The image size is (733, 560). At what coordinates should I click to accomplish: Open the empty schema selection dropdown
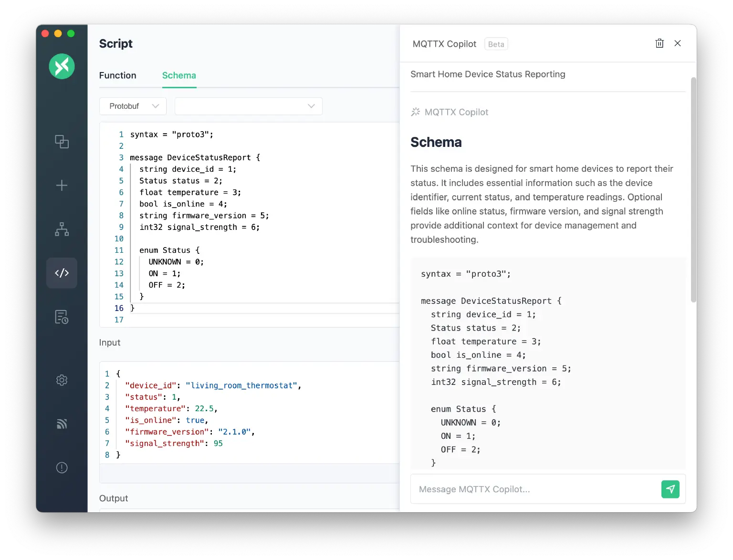248,106
